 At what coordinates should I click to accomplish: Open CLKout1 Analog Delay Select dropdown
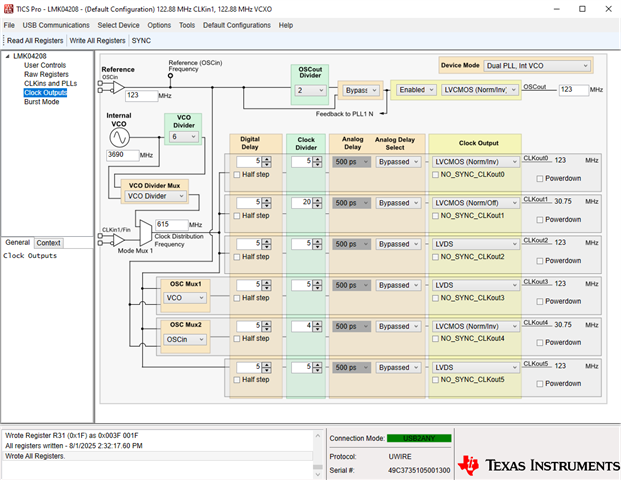(398, 203)
